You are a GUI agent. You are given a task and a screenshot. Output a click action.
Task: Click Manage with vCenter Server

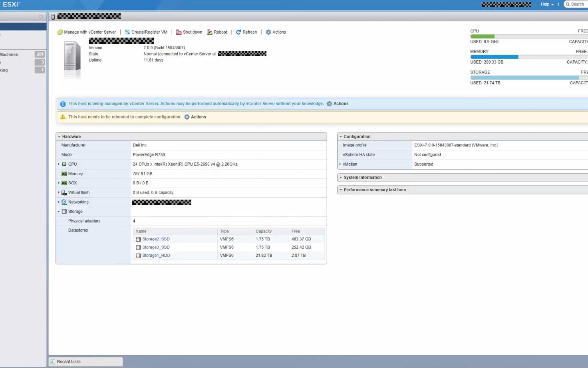coord(87,32)
